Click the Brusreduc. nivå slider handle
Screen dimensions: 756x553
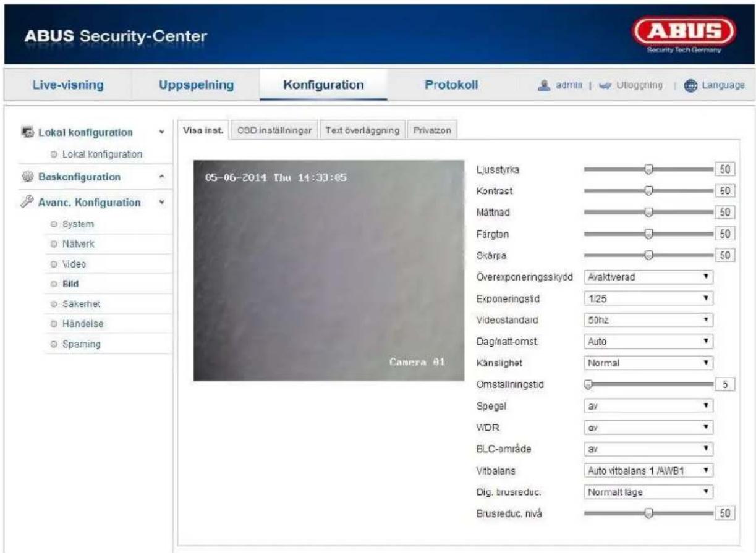pos(648,513)
